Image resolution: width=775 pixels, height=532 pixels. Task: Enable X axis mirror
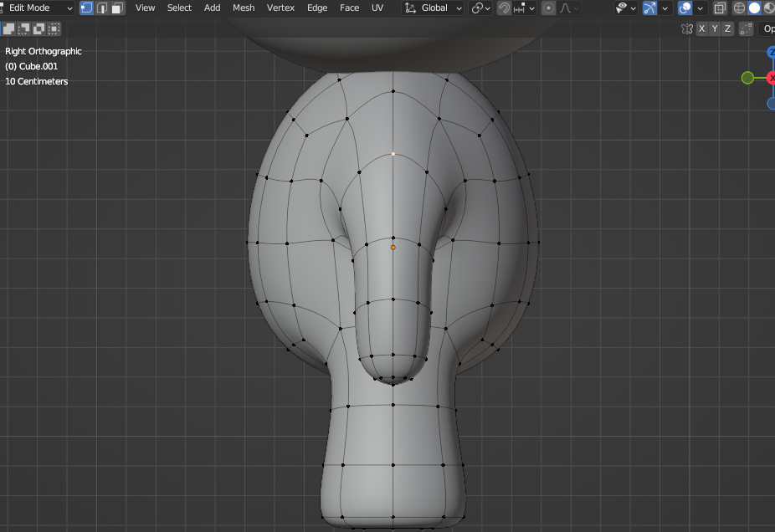click(702, 28)
